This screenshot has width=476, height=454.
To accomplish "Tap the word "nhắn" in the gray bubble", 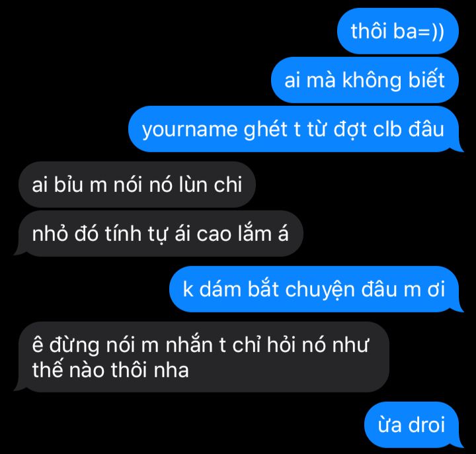I will pos(189,345).
